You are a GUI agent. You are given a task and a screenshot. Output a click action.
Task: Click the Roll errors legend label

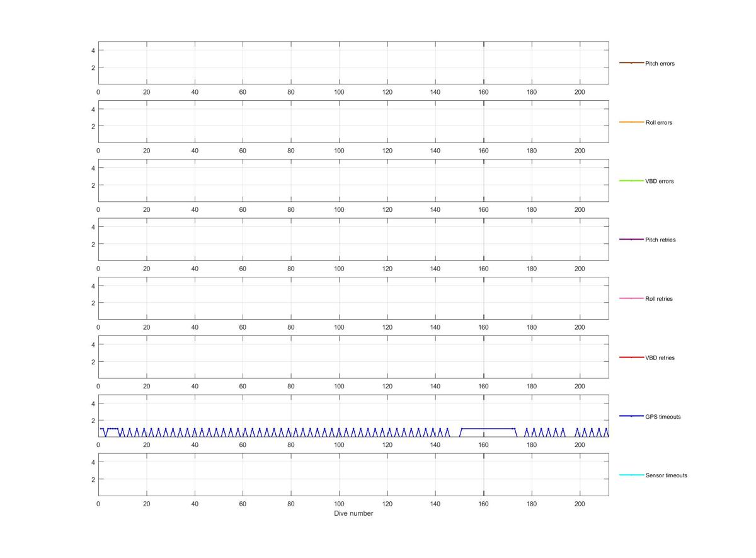click(x=659, y=122)
